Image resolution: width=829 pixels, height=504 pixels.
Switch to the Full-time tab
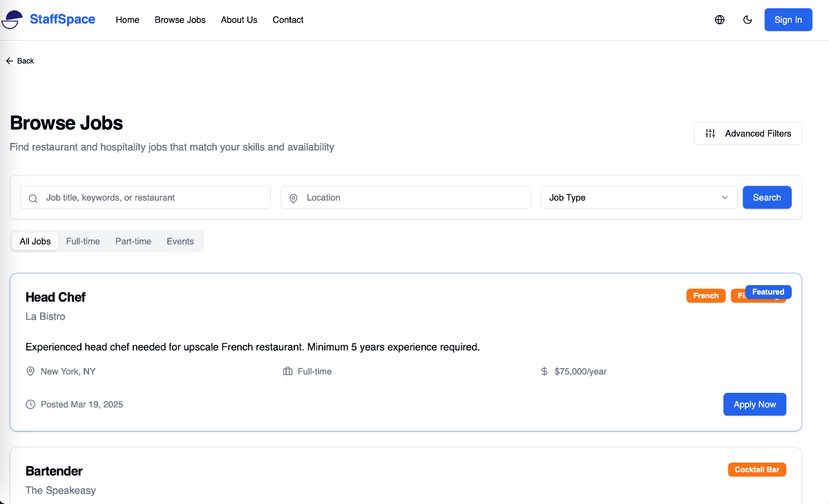pos(83,242)
